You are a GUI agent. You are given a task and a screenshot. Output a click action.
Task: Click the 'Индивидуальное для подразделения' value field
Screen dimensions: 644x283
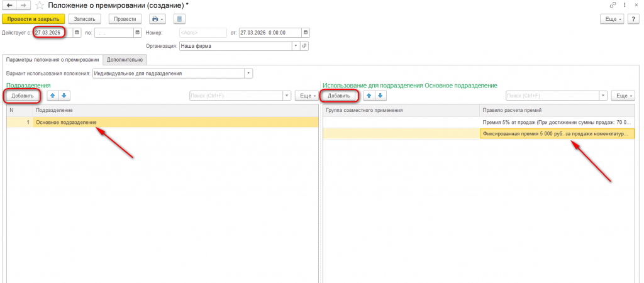tap(169, 74)
